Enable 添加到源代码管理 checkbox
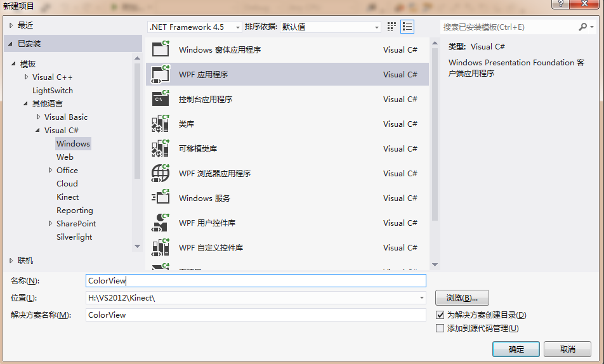 440,328
